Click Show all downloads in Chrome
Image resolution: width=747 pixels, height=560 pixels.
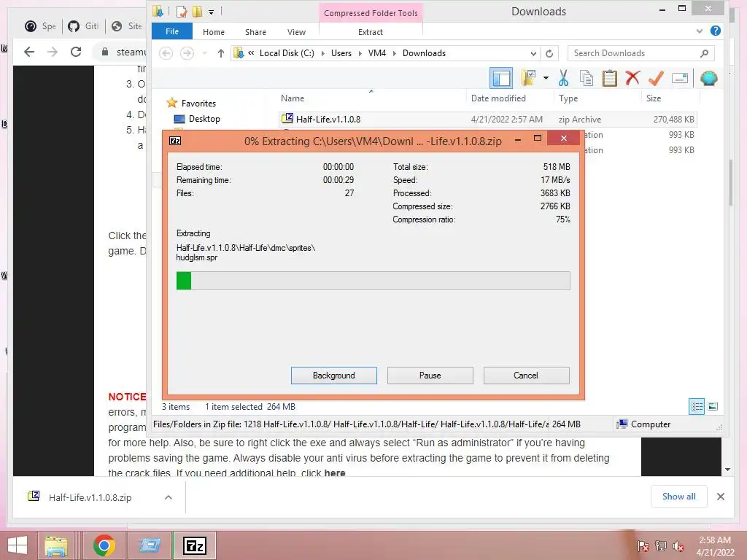678,496
